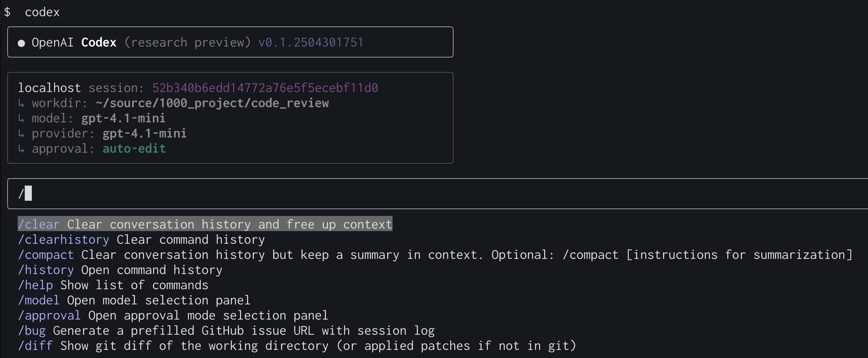Viewport: 868px width, 358px height.
Task: Open approval mode panel via /approval
Action: pos(49,315)
